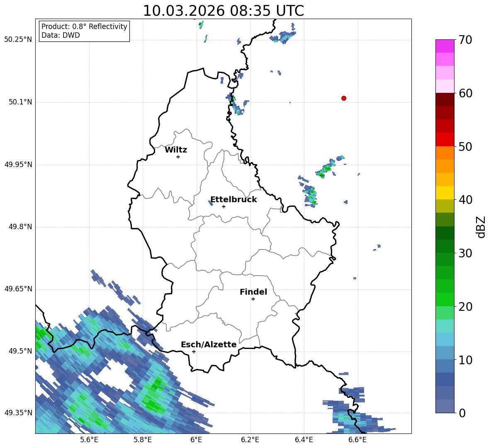Click the 49.35°N latitude label
The image size is (491, 448).
pyautogui.click(x=18, y=413)
